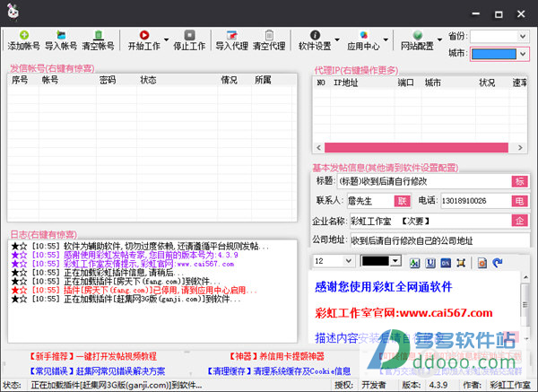Image resolution: width=538 pixels, height=392 pixels.
Task: Expand the 软件设置 dropdown arrow
Action: pyautogui.click(x=337, y=39)
